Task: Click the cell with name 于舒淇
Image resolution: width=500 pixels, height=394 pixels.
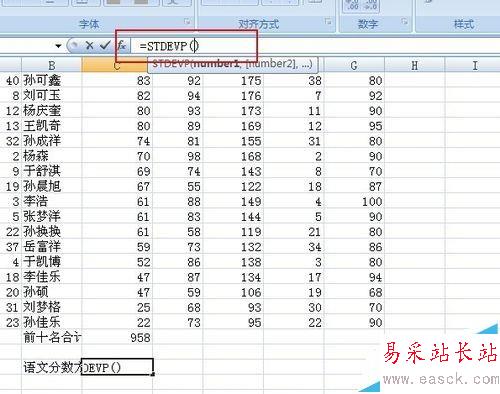Action: [x=52, y=171]
